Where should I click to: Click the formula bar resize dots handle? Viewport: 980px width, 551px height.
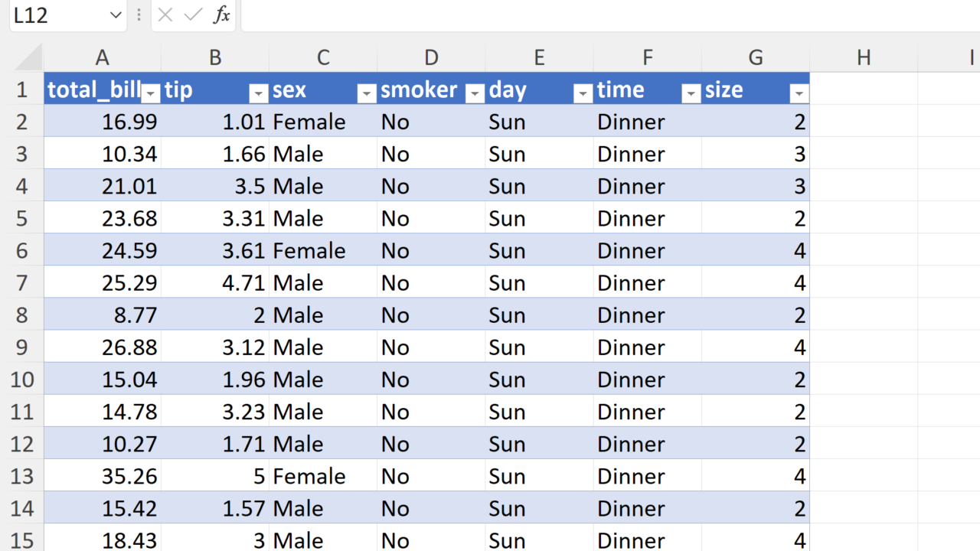(x=139, y=15)
